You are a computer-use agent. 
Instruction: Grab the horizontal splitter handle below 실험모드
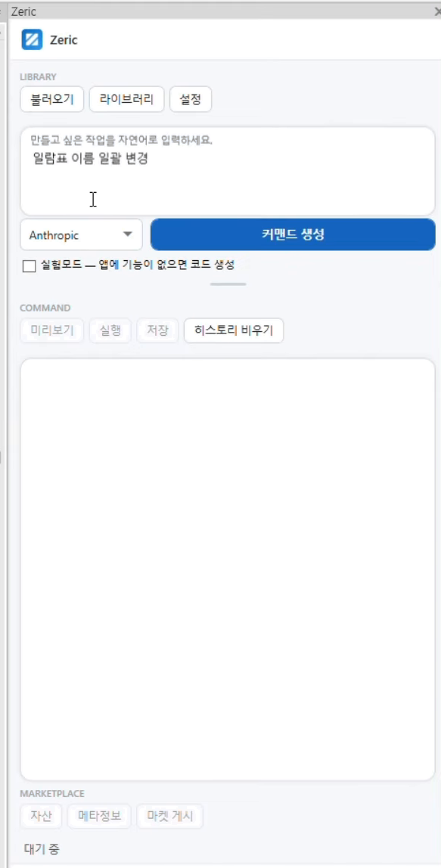click(228, 284)
